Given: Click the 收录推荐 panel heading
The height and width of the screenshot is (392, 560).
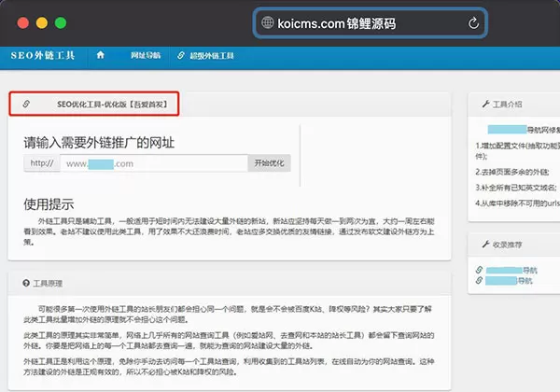Looking at the screenshot, I should [507, 245].
